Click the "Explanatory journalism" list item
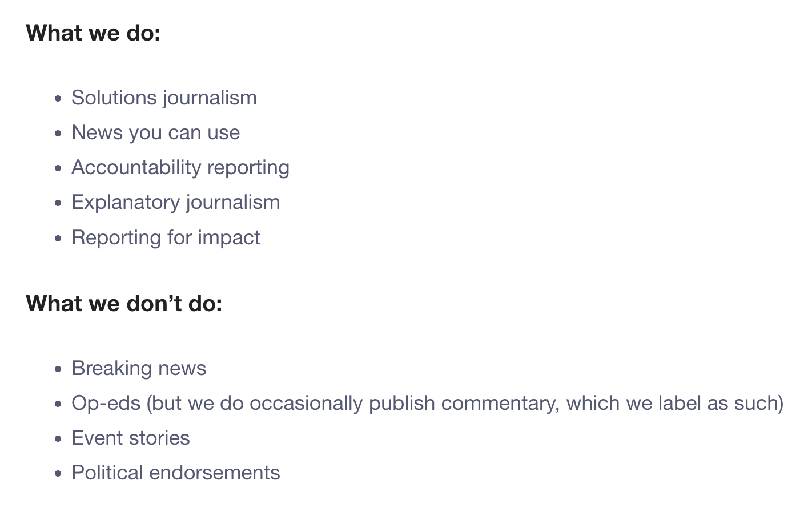 tap(175, 202)
